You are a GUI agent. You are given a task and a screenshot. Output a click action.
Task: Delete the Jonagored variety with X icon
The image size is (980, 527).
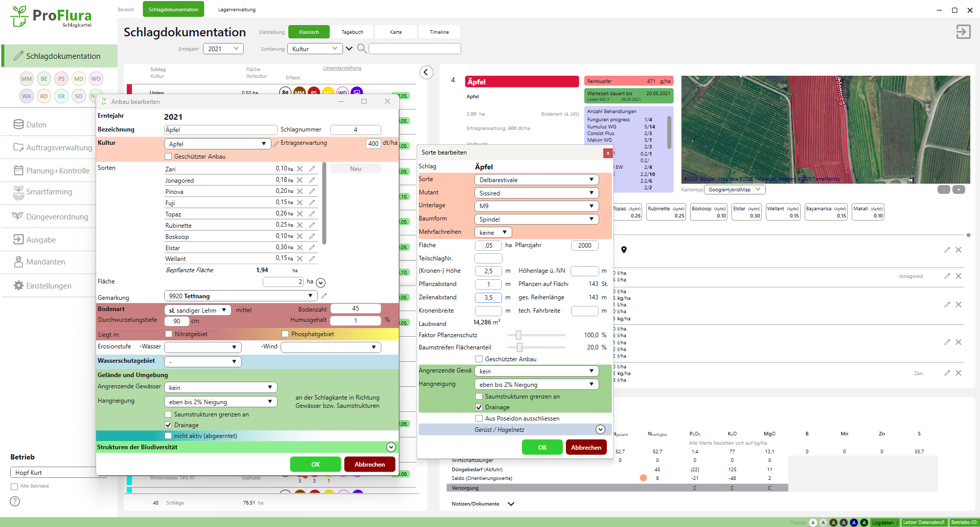300,180
